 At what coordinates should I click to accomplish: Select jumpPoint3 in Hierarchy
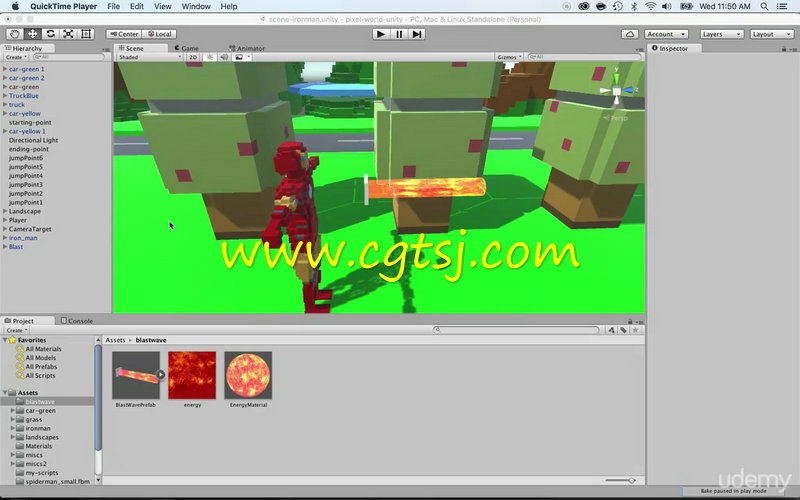pyautogui.click(x=26, y=184)
